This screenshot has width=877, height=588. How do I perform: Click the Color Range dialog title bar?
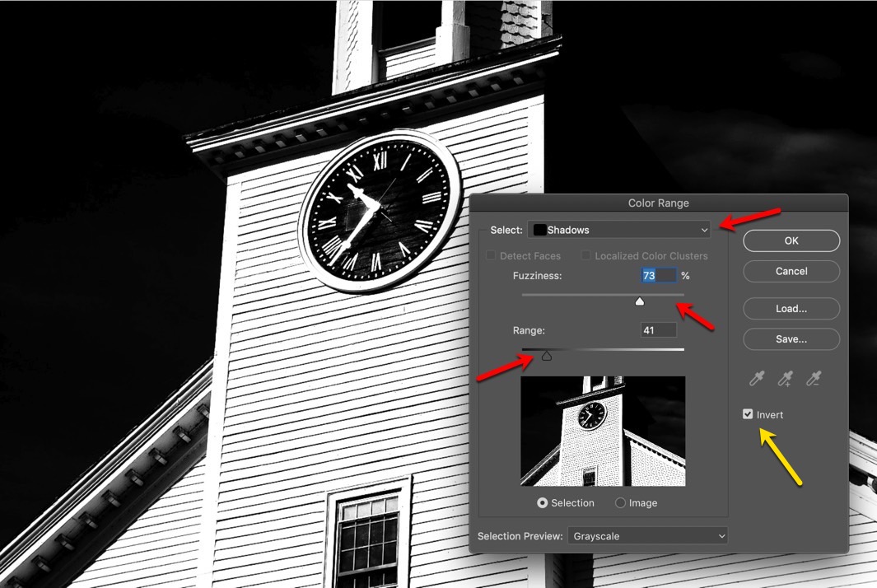[x=658, y=203]
